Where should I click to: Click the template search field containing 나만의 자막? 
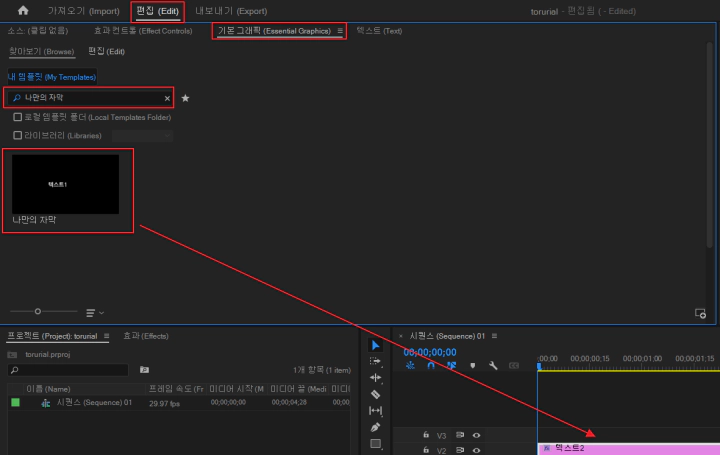coord(89,98)
